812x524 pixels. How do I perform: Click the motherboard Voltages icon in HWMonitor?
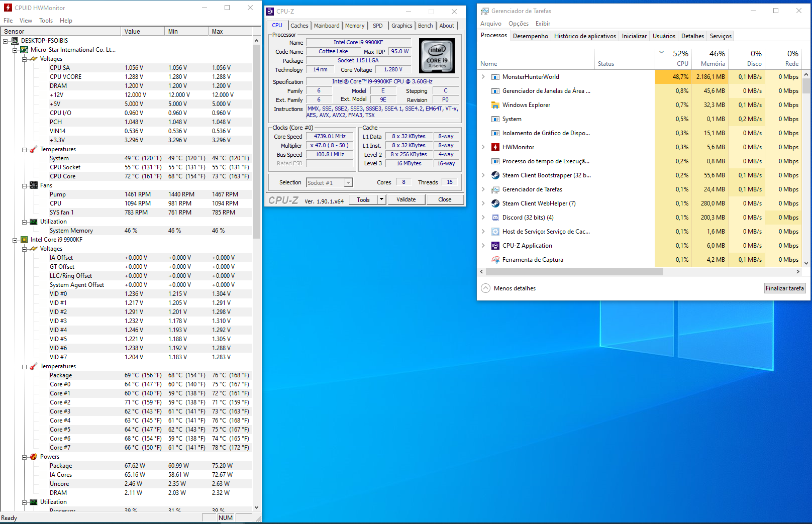(34, 59)
